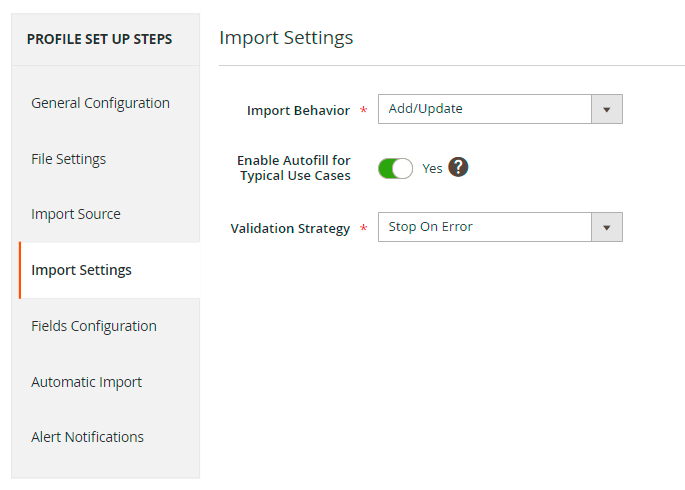Click the Validation Strategy dropdown arrow
This screenshot has height=490, width=685.
point(606,227)
